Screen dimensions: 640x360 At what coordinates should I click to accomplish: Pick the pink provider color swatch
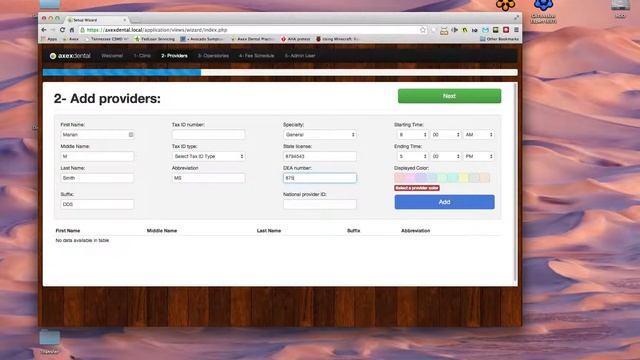click(x=411, y=178)
